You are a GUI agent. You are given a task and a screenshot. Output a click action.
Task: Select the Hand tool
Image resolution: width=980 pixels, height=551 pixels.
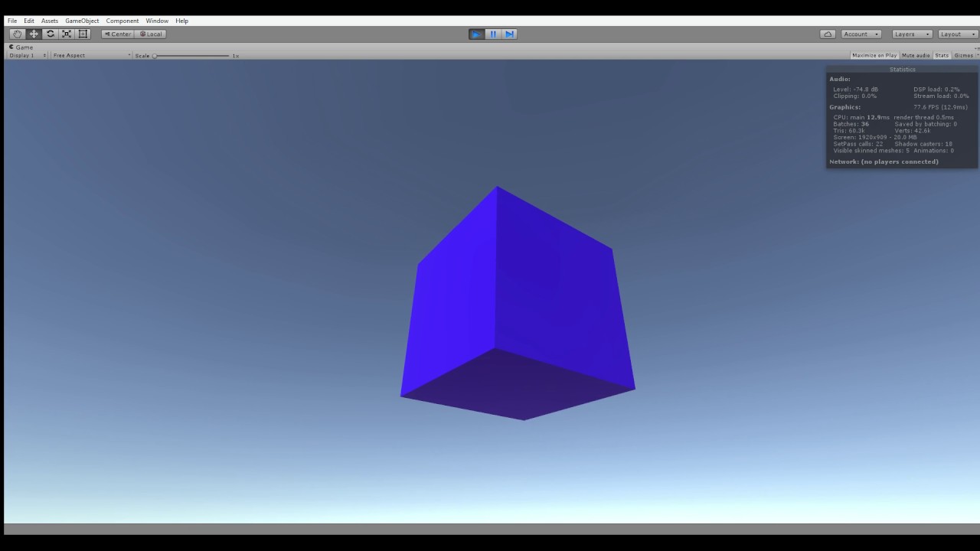coord(17,34)
